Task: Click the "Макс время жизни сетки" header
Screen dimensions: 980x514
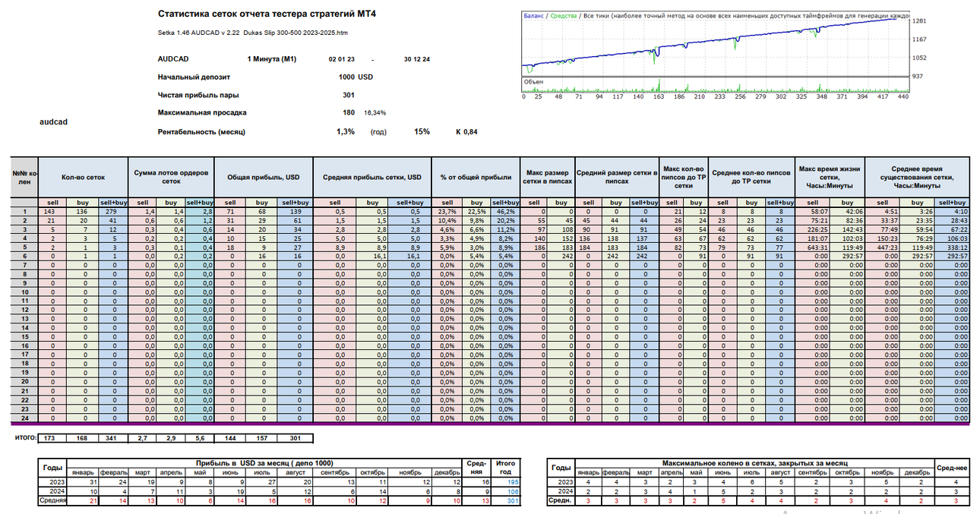Action: pyautogui.click(x=829, y=177)
